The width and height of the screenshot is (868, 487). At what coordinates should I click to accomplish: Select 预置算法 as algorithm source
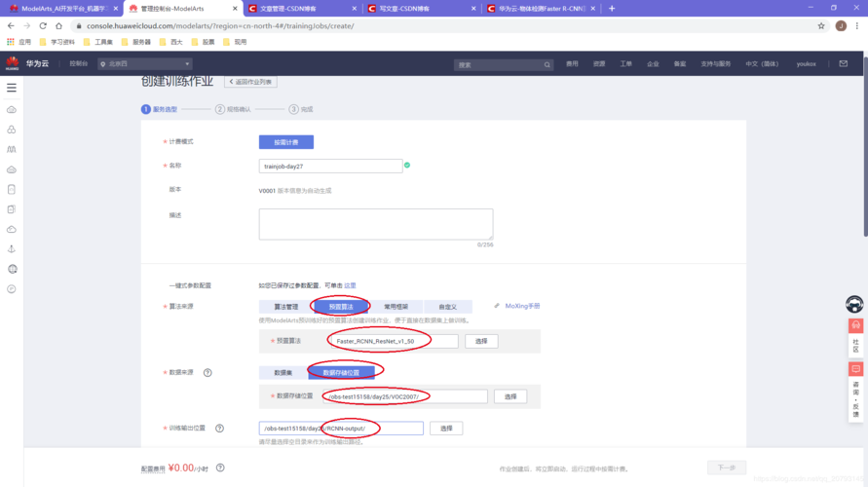pyautogui.click(x=340, y=307)
